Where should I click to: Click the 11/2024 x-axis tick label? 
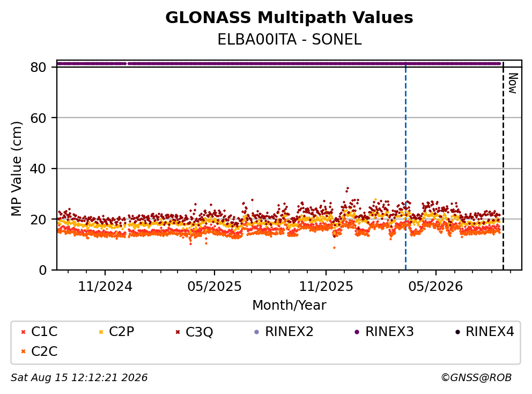point(105,287)
